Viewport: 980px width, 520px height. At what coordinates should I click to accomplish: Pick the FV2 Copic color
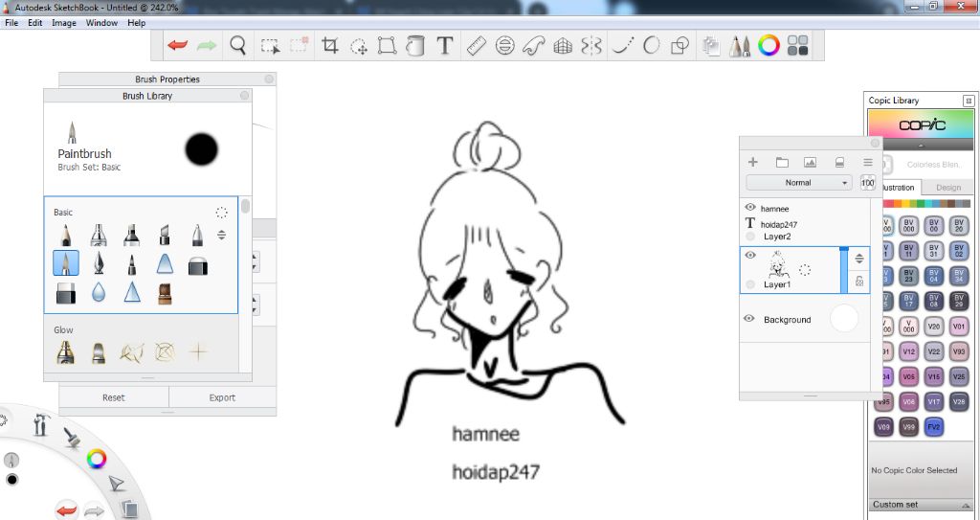(x=934, y=427)
